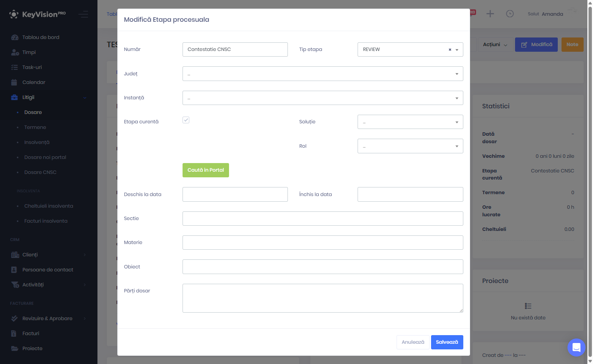The width and height of the screenshot is (593, 364).
Task: Open the Instanță dropdown
Action: (323, 98)
